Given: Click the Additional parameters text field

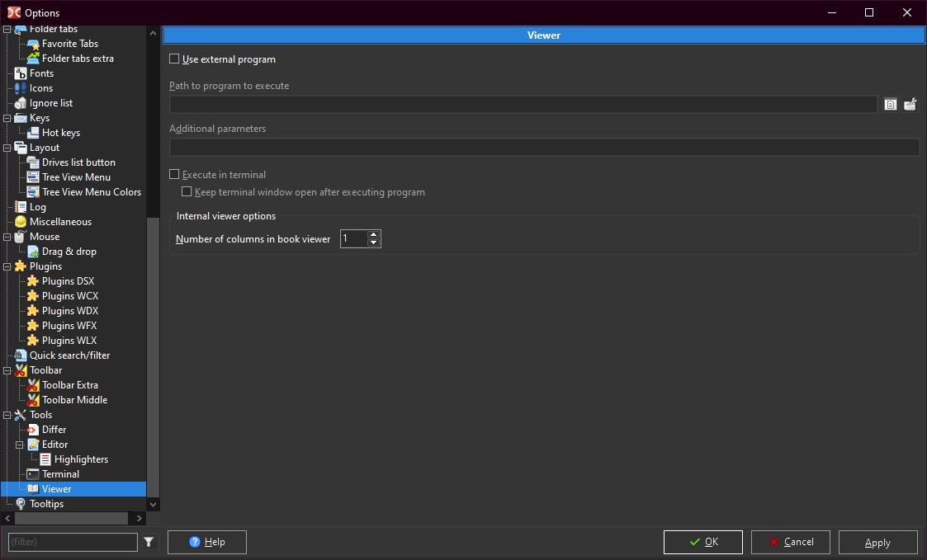Looking at the screenshot, I should click(544, 148).
